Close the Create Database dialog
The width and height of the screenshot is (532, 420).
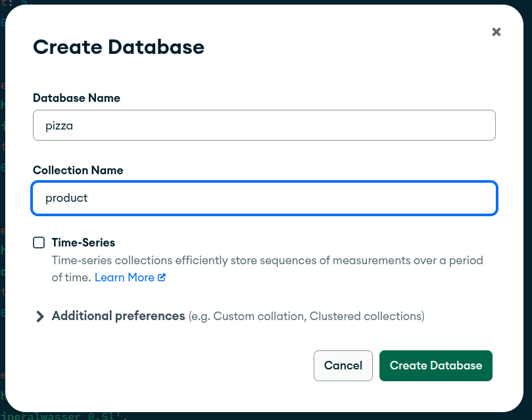click(x=496, y=32)
